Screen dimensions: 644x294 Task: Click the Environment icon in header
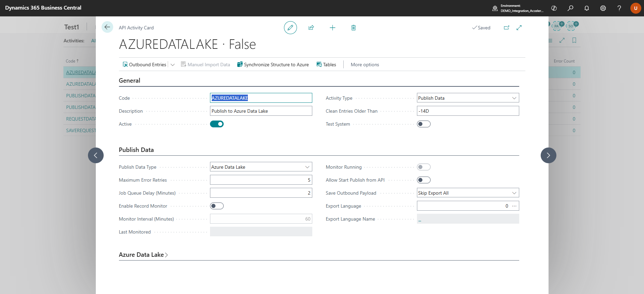(x=495, y=8)
